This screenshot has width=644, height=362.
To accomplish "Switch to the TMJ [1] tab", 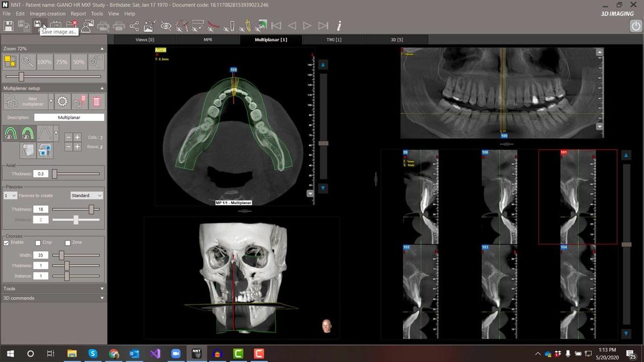I will tap(334, 40).
